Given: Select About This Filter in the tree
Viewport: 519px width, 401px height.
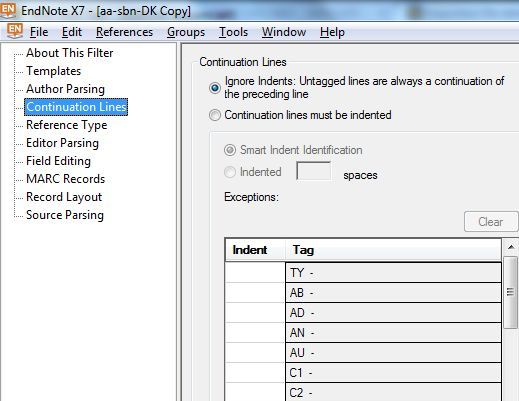Looking at the screenshot, I should pyautogui.click(x=70, y=53).
